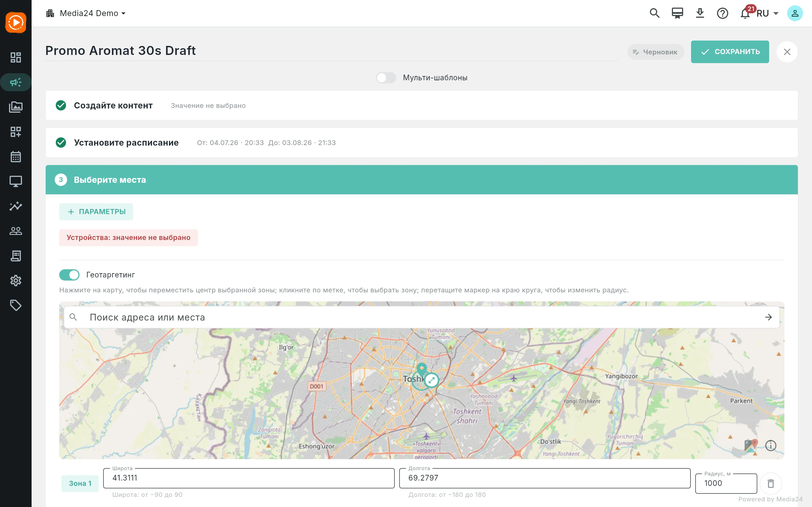812x507 pixels.
Task: Toggle the Мульти-шаблоны switch
Action: 386,78
